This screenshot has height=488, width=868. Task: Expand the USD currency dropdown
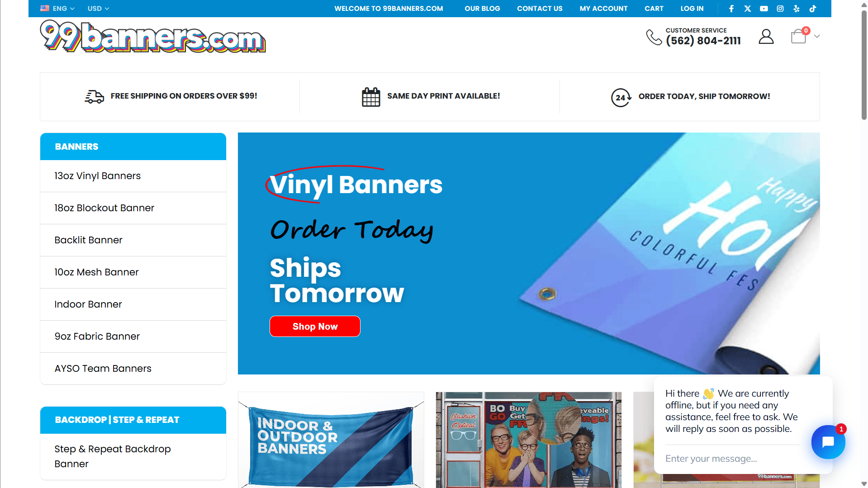pos(98,9)
